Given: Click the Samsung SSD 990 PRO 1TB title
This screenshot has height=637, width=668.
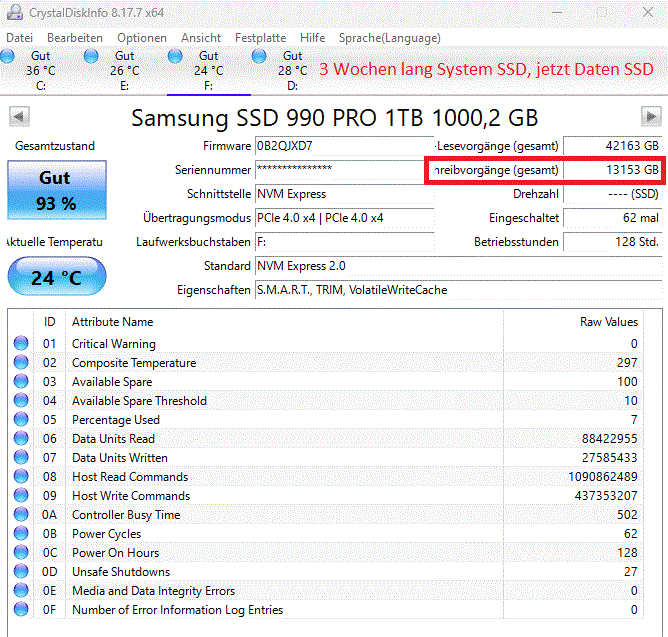Looking at the screenshot, I should coord(334,118).
